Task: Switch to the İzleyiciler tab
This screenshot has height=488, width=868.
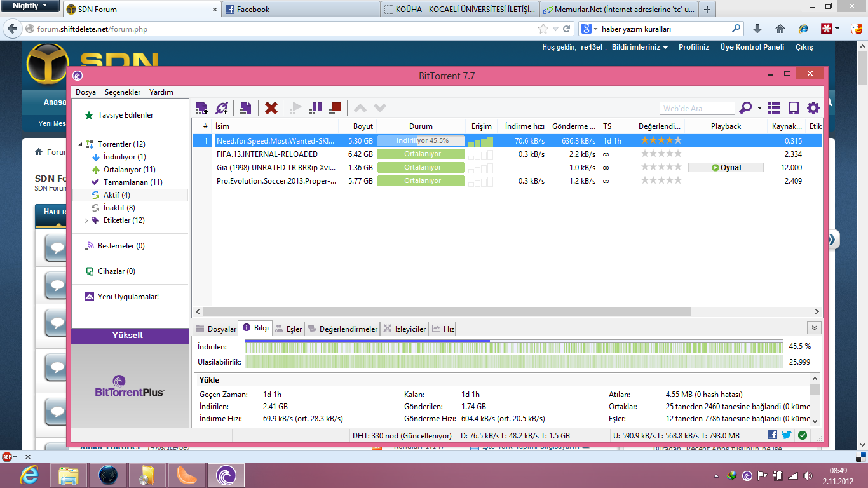Action: [x=405, y=329]
